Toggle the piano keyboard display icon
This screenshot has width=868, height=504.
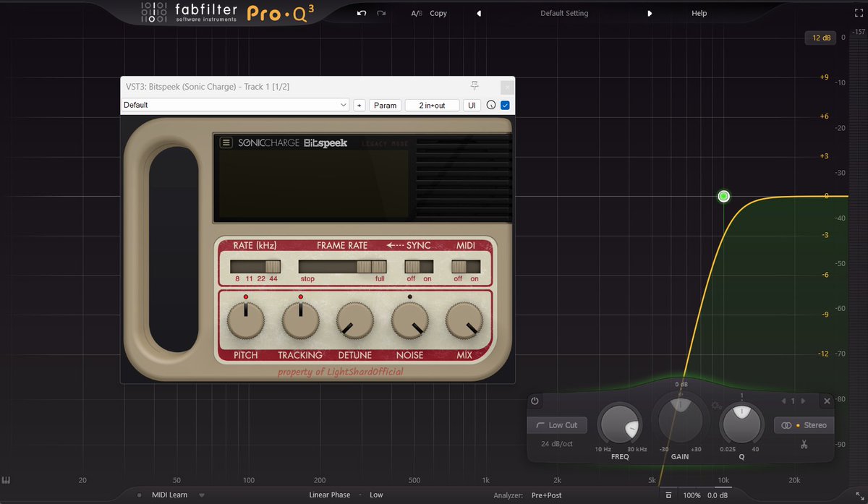tap(6, 481)
